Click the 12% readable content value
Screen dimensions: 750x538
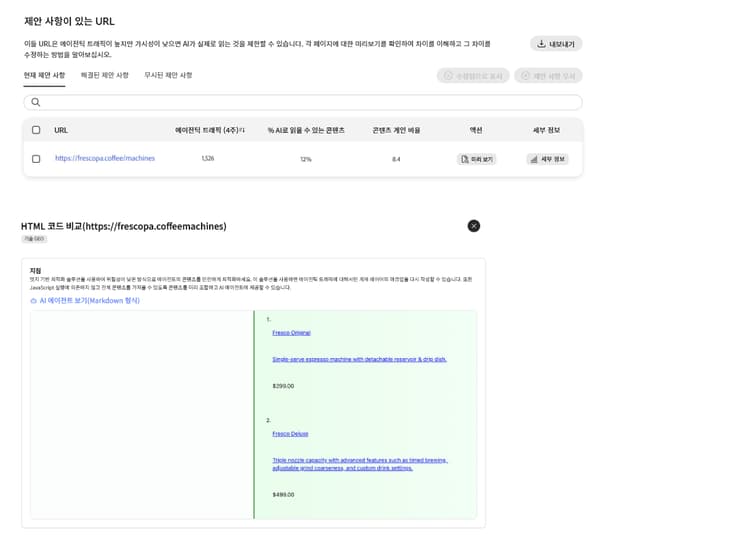[306, 159]
